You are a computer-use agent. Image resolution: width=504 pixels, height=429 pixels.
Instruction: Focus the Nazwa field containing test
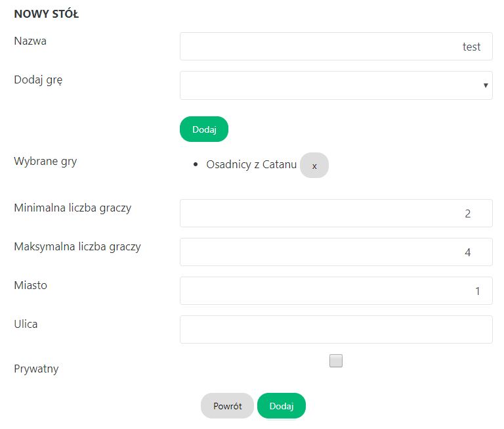(x=336, y=47)
